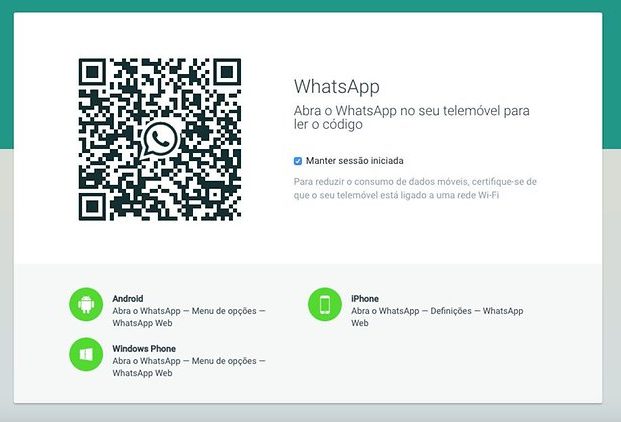Click the iPhone device icon

pos(325,304)
